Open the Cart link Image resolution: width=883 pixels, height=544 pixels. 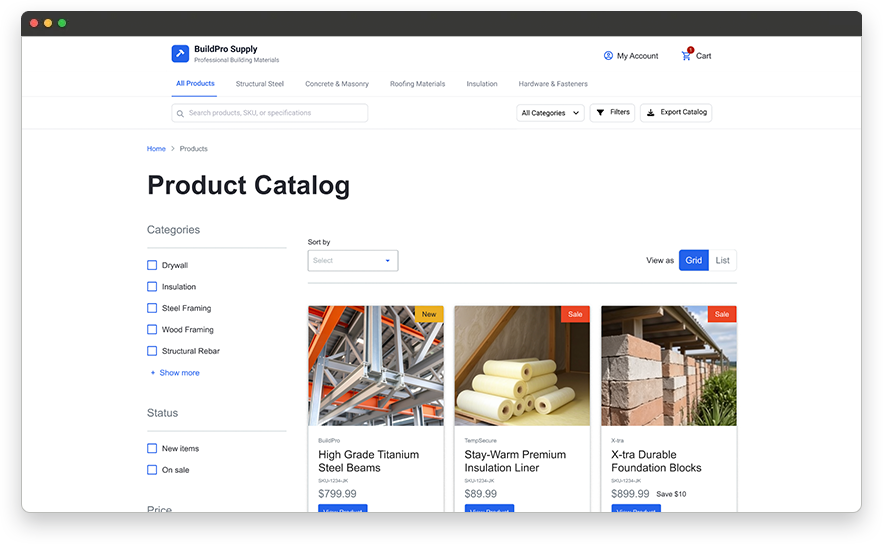[x=697, y=56]
